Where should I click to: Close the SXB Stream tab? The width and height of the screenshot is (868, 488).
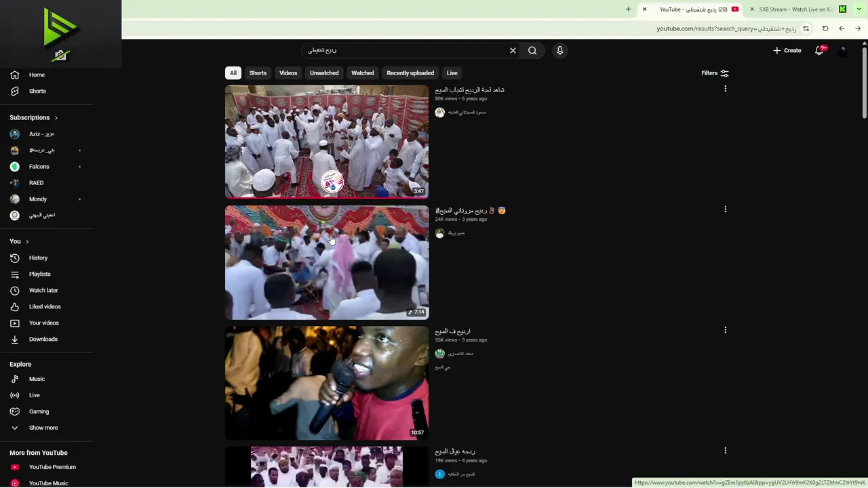pos(752,9)
